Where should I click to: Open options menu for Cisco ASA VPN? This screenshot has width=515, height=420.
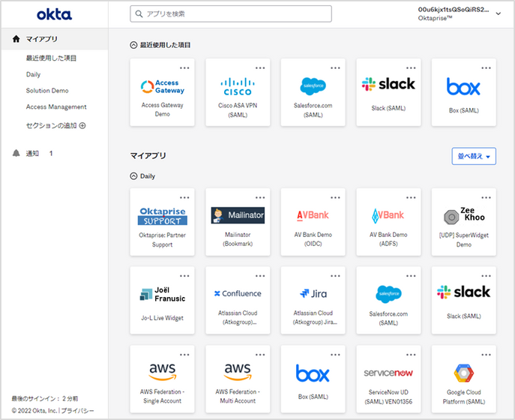tap(260, 68)
